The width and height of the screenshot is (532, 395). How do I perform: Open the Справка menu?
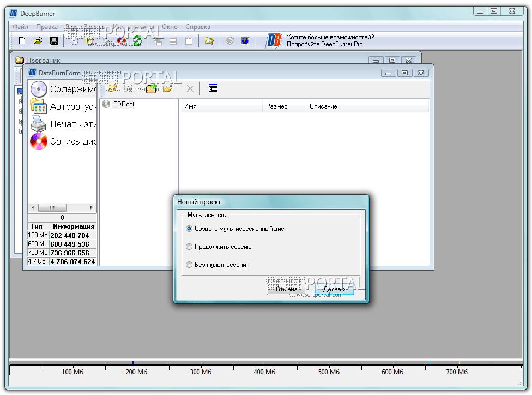pos(198,27)
